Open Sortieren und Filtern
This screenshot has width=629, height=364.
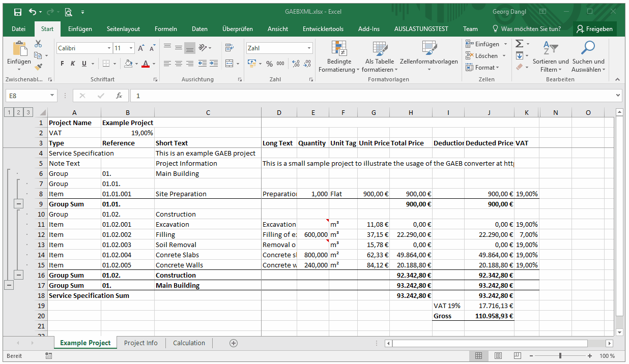[x=551, y=56]
